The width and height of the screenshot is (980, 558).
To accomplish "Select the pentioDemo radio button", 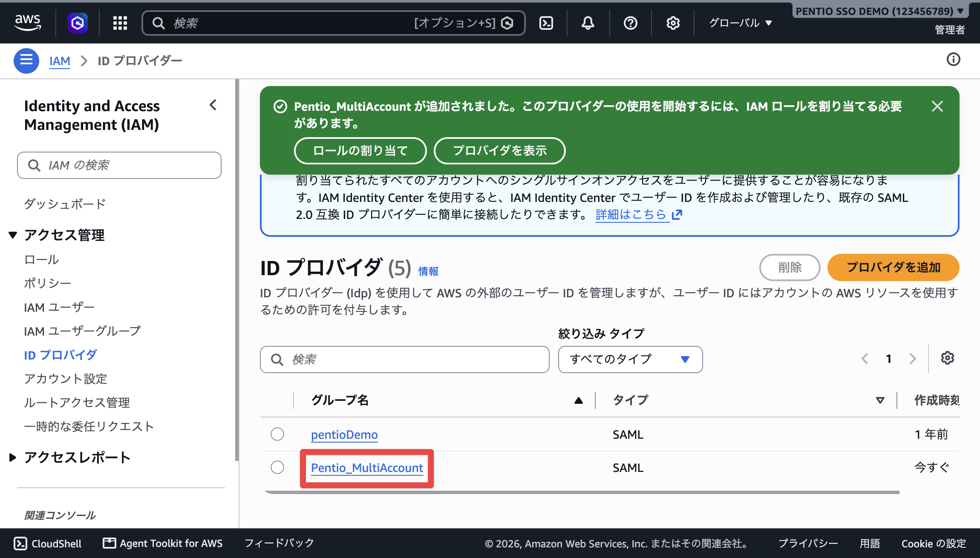I will coord(277,434).
